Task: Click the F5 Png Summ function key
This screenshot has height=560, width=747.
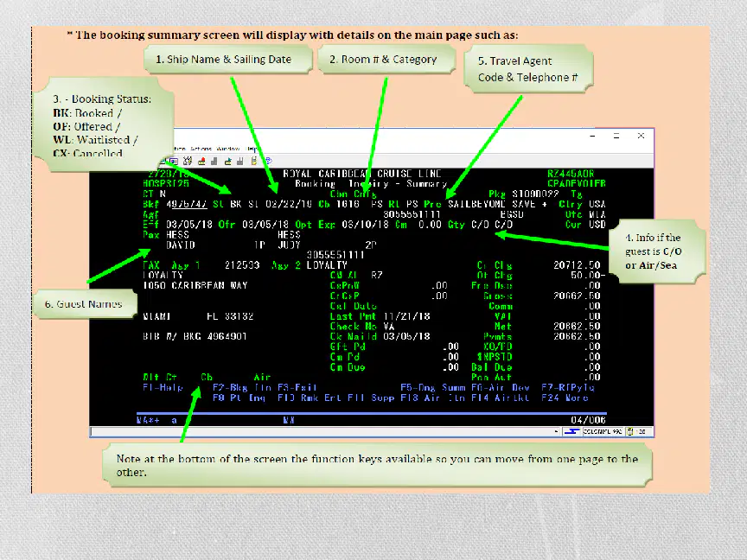Action: tap(433, 388)
